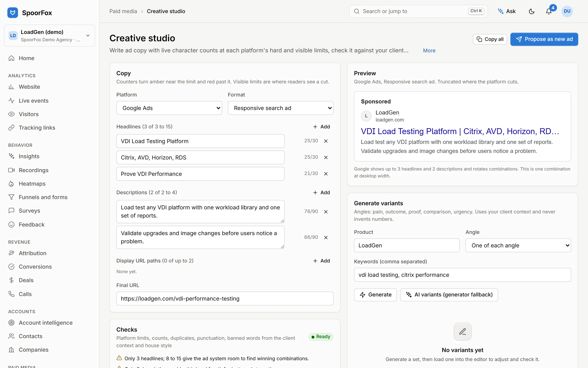Open the DU user avatar menu
Screen dimensions: 588x368
[x=567, y=11]
